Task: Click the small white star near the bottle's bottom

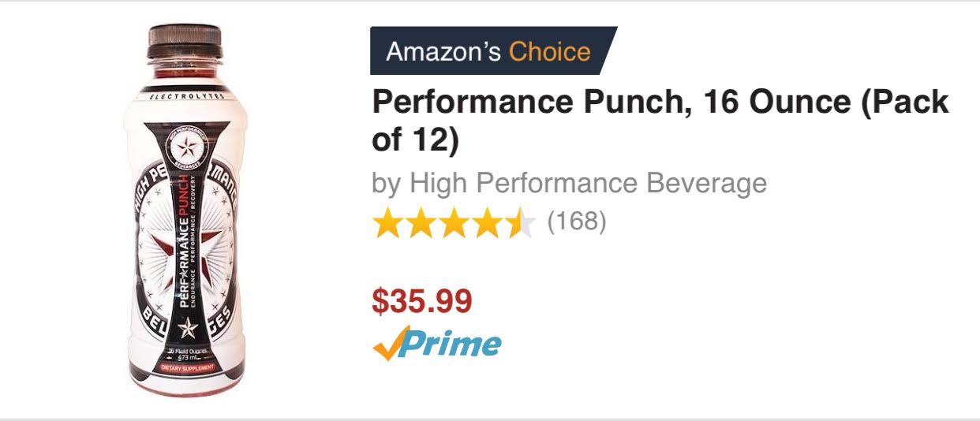Action: 187,324
